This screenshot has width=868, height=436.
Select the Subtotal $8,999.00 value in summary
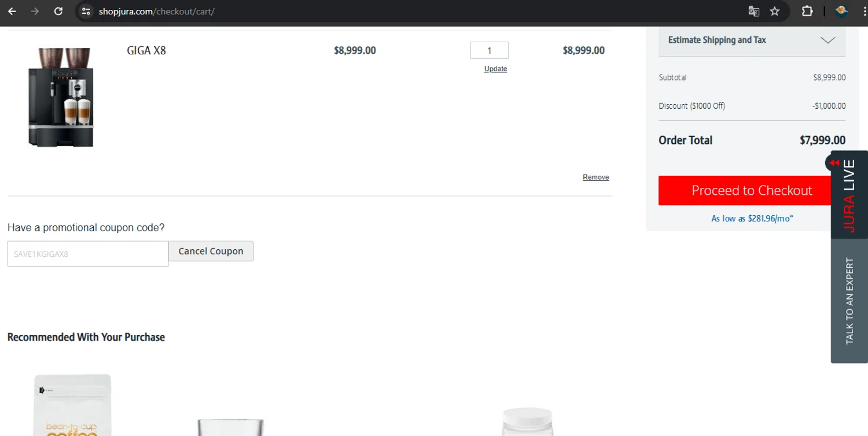[829, 77]
